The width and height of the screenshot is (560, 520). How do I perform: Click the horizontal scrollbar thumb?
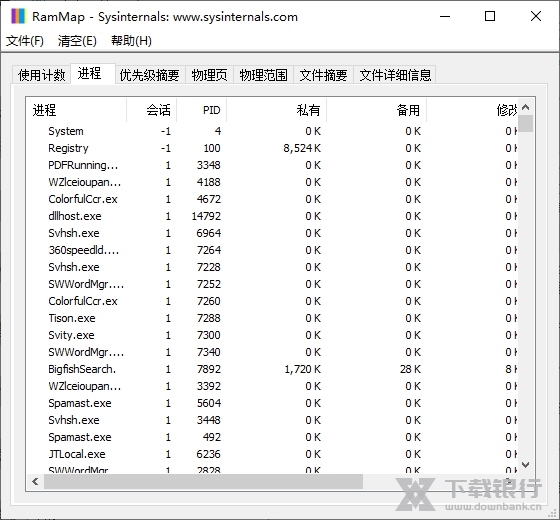tap(204, 481)
